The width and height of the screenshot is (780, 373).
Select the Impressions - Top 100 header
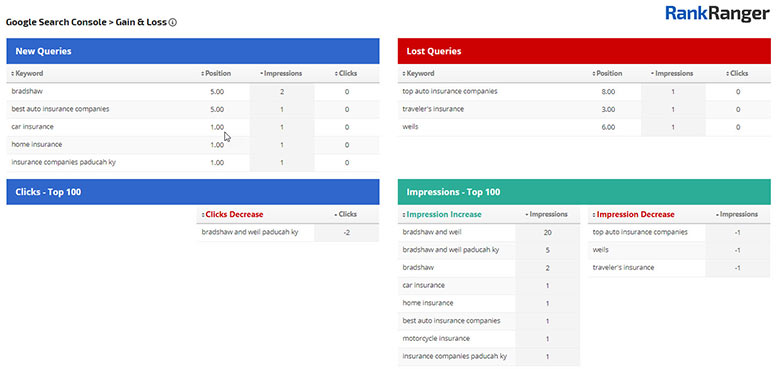click(x=584, y=192)
